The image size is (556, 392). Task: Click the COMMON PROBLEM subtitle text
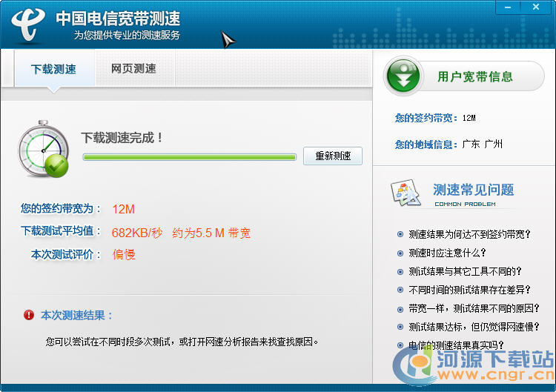466,205
